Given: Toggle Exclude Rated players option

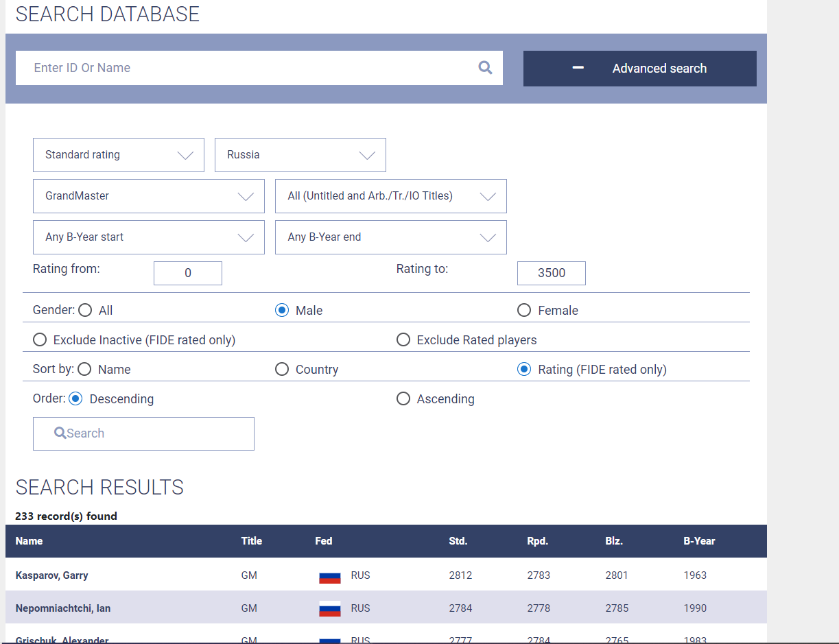Looking at the screenshot, I should [x=403, y=340].
